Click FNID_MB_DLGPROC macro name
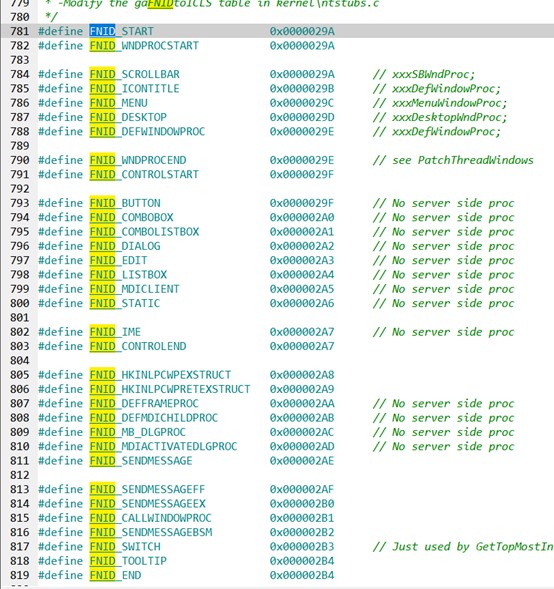 click(137, 432)
